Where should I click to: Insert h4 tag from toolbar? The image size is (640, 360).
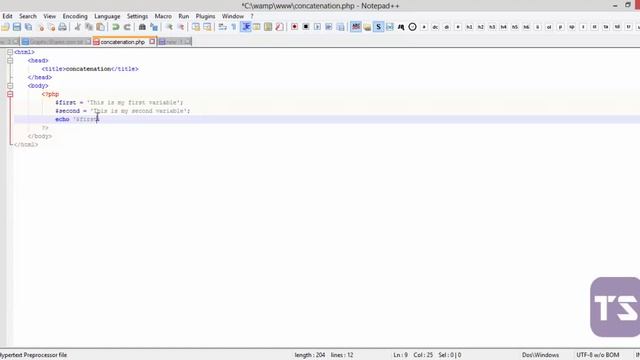pyautogui.click(x=504, y=27)
